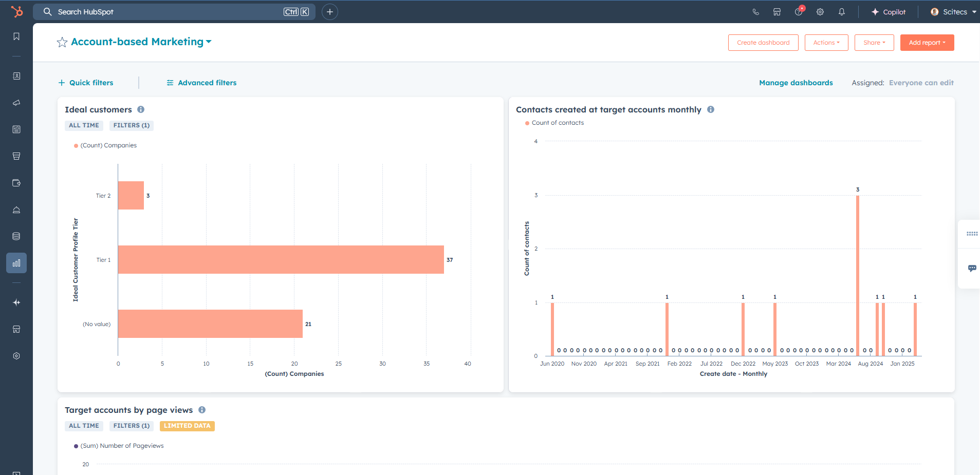
Task: Expand the Account-based Marketing dashboard dropdown
Action: click(x=209, y=42)
